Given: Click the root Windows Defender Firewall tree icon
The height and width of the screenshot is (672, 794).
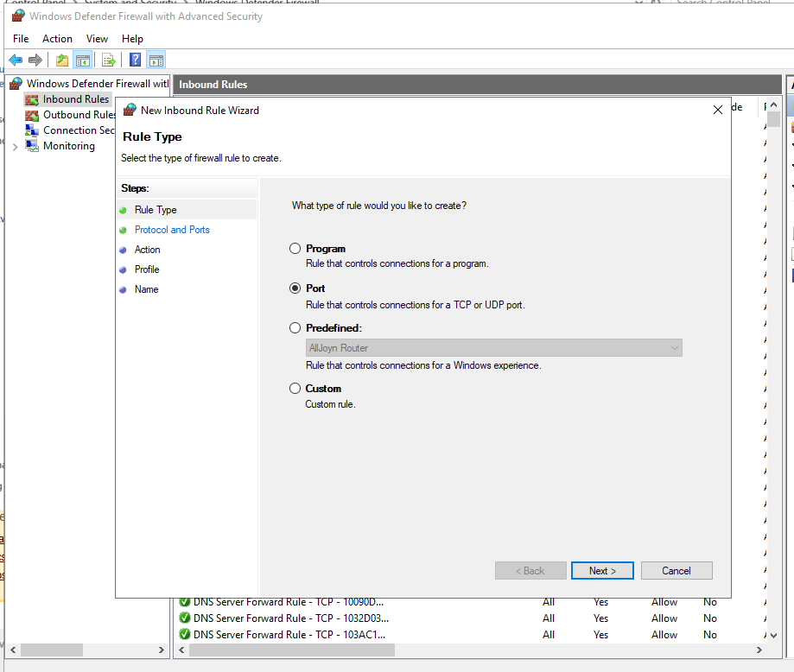Looking at the screenshot, I should [16, 84].
